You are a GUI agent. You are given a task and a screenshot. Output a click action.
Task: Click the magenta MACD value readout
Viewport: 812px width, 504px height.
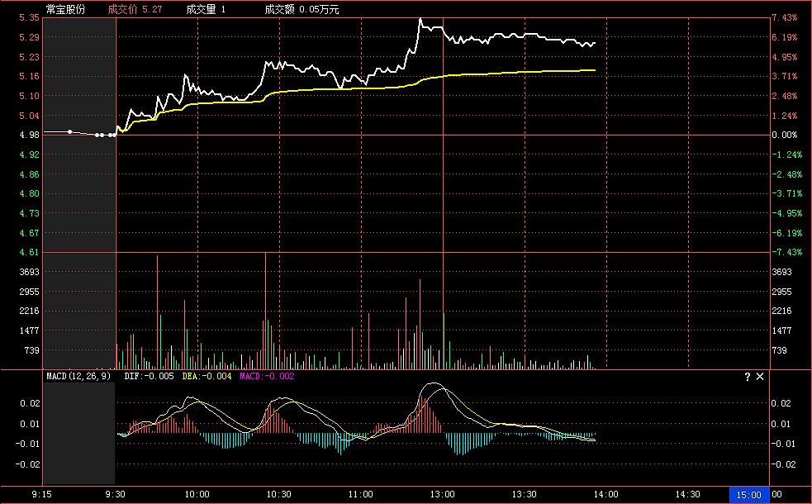(266, 377)
